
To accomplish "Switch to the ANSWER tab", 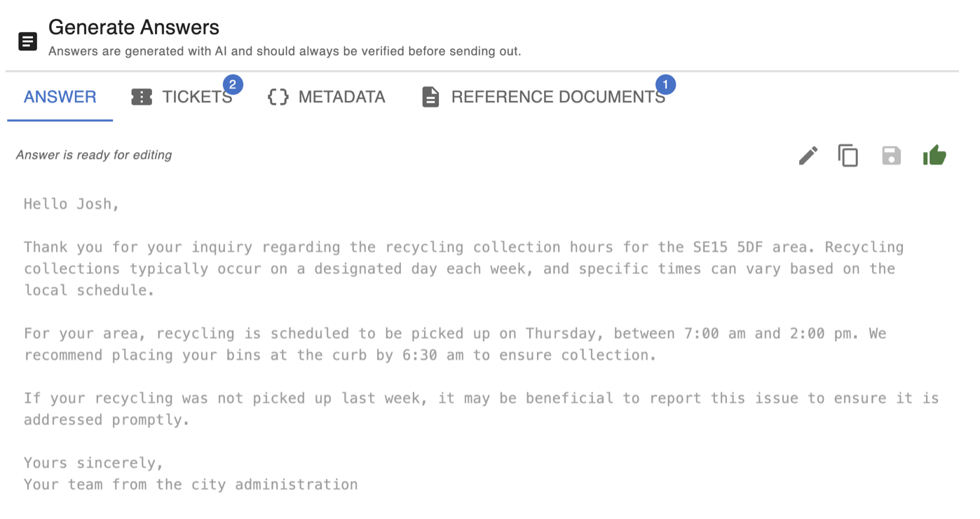I will (x=60, y=97).
